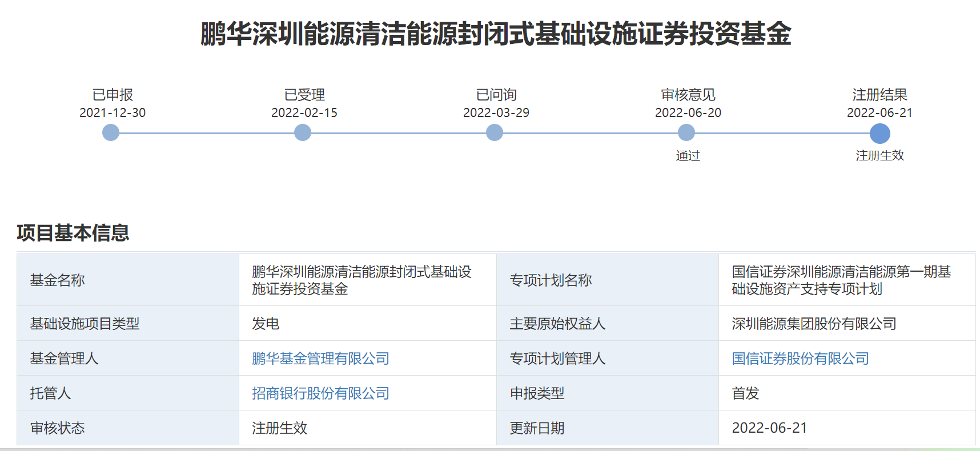Click the 2022-02-15 date under 已受理
The image size is (980, 451).
304,112
